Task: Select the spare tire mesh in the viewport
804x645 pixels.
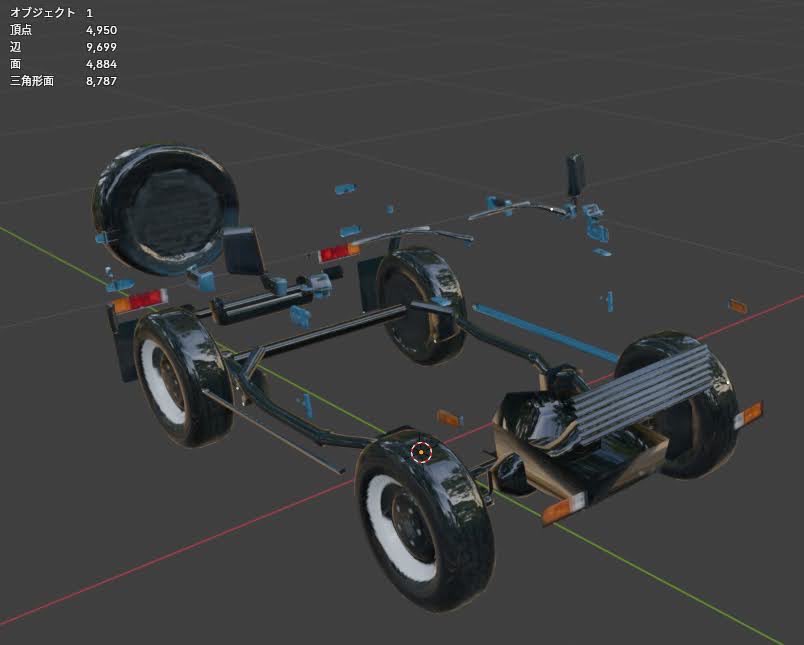Action: [165, 210]
